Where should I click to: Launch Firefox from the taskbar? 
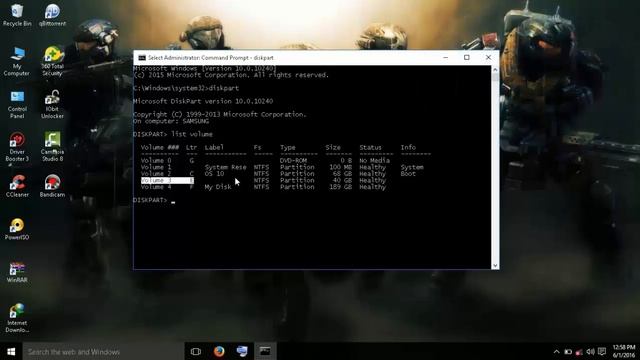coord(219,351)
